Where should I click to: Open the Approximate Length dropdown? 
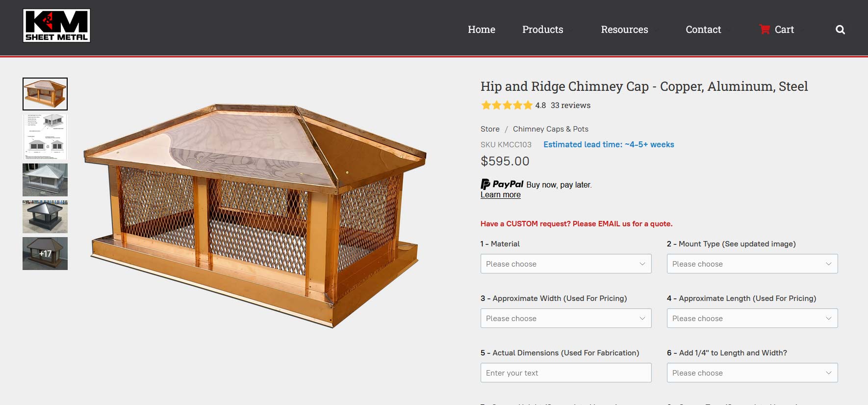tap(752, 318)
